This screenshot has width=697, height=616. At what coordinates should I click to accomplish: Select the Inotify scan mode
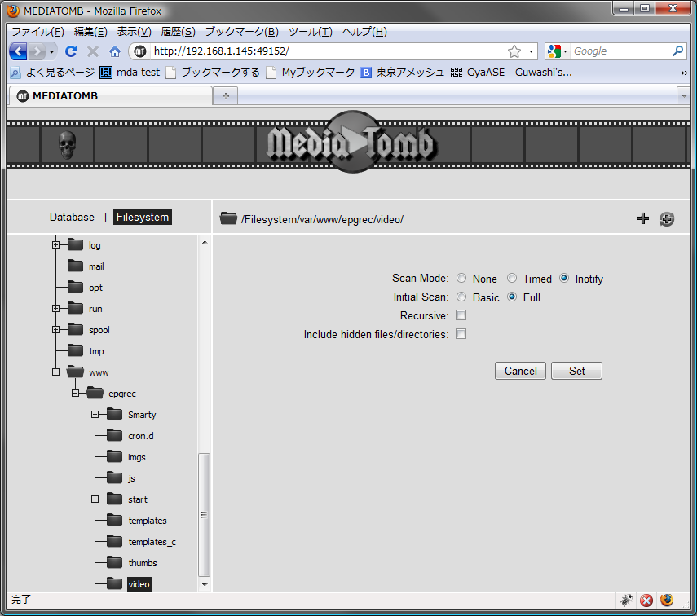pyautogui.click(x=564, y=278)
